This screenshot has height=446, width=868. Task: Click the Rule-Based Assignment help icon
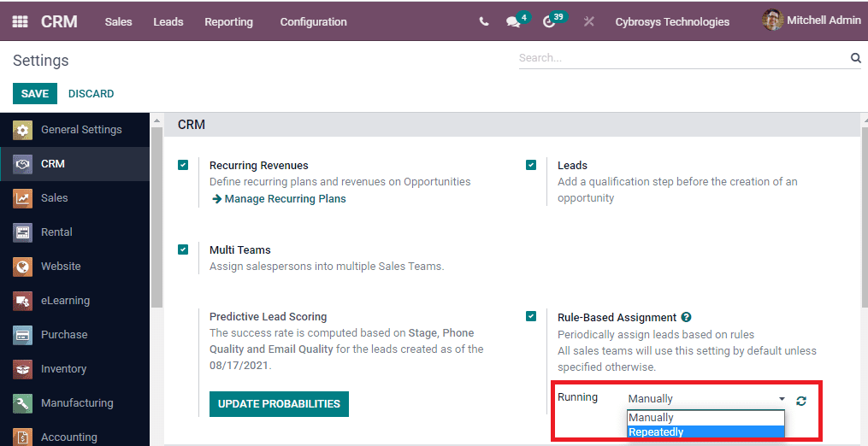[686, 317]
